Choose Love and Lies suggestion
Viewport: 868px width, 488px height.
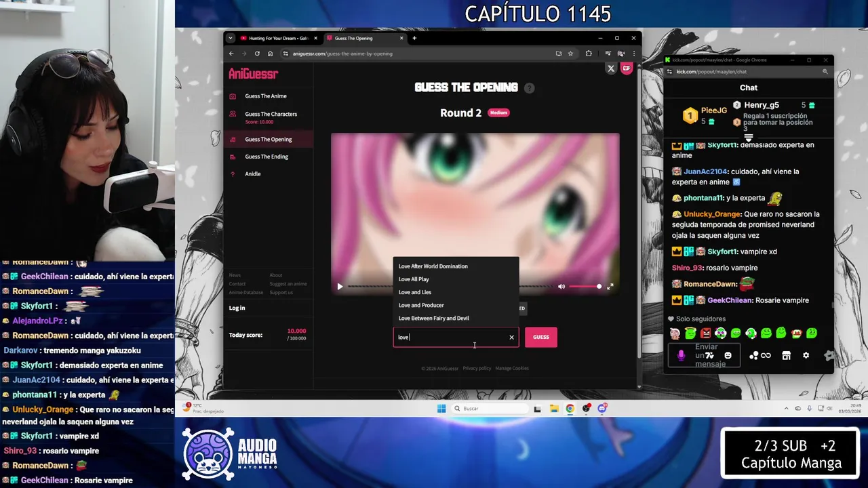tap(456, 292)
